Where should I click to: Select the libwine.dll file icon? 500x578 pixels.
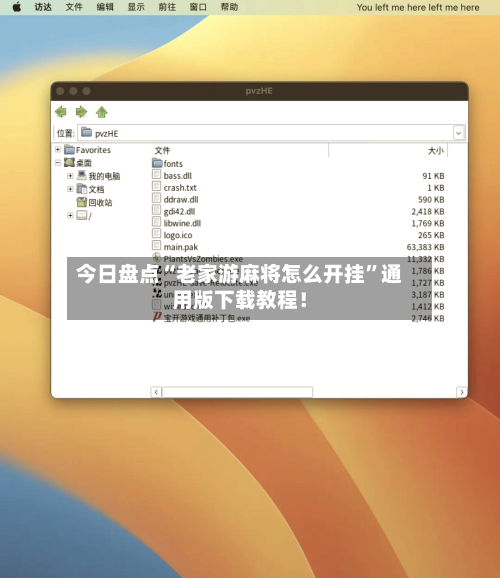click(x=156, y=222)
